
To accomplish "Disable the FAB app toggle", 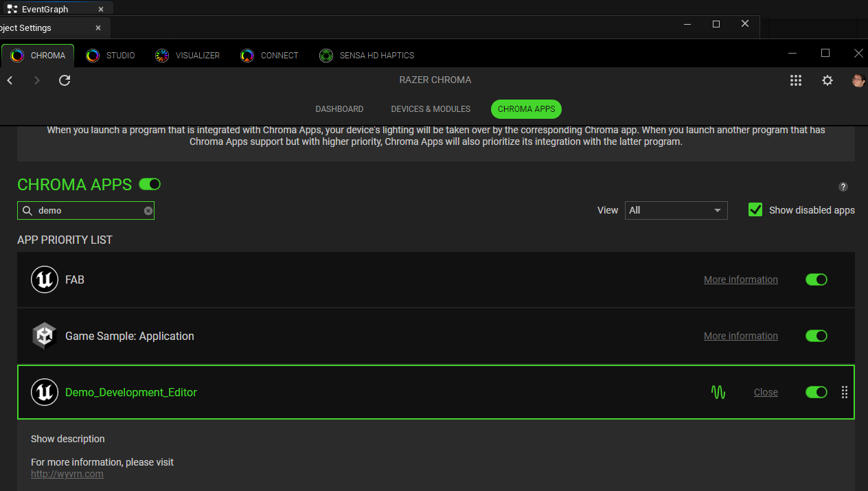I will coord(816,279).
